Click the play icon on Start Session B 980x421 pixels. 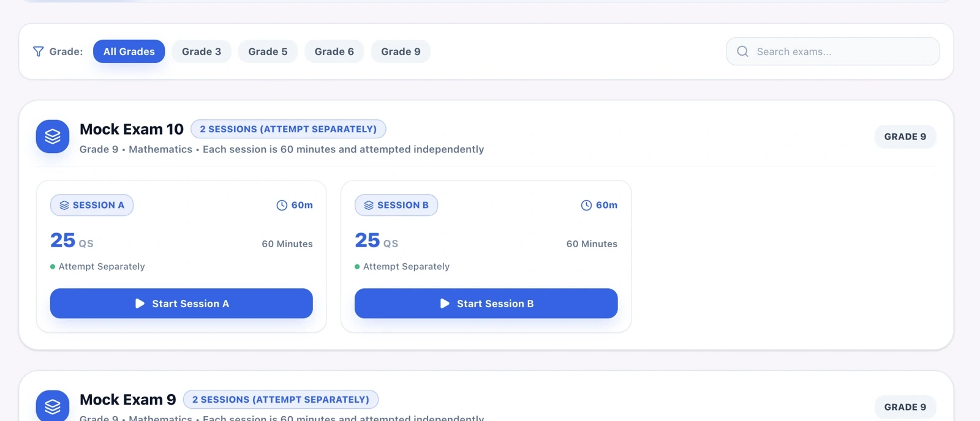click(445, 304)
